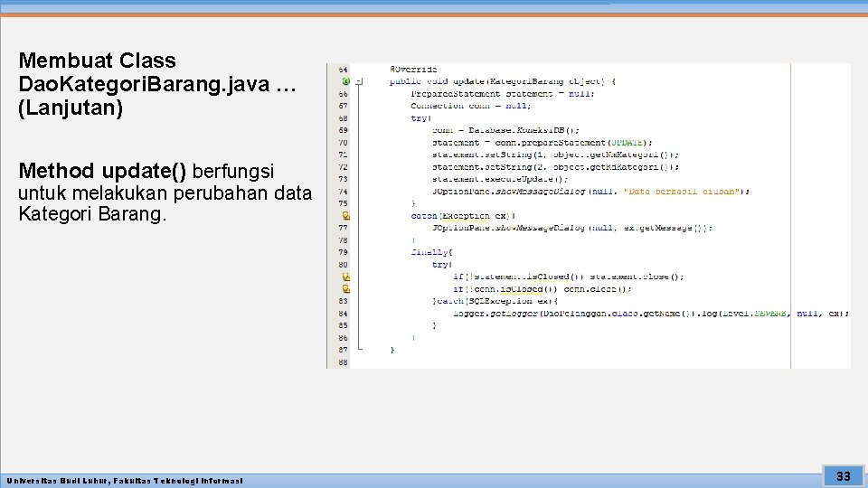
Task: Click the @Override annotation text
Action: [x=413, y=70]
